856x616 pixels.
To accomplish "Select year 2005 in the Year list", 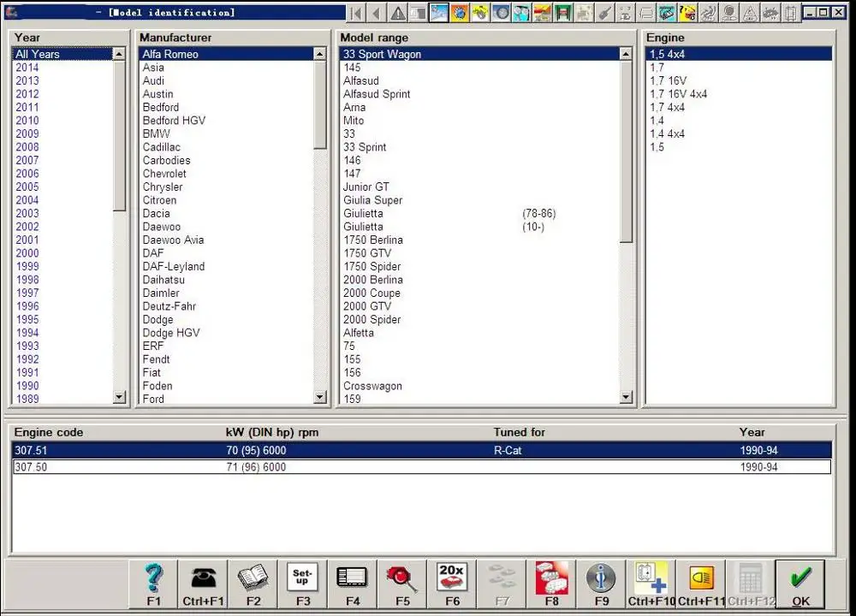I will click(x=27, y=187).
